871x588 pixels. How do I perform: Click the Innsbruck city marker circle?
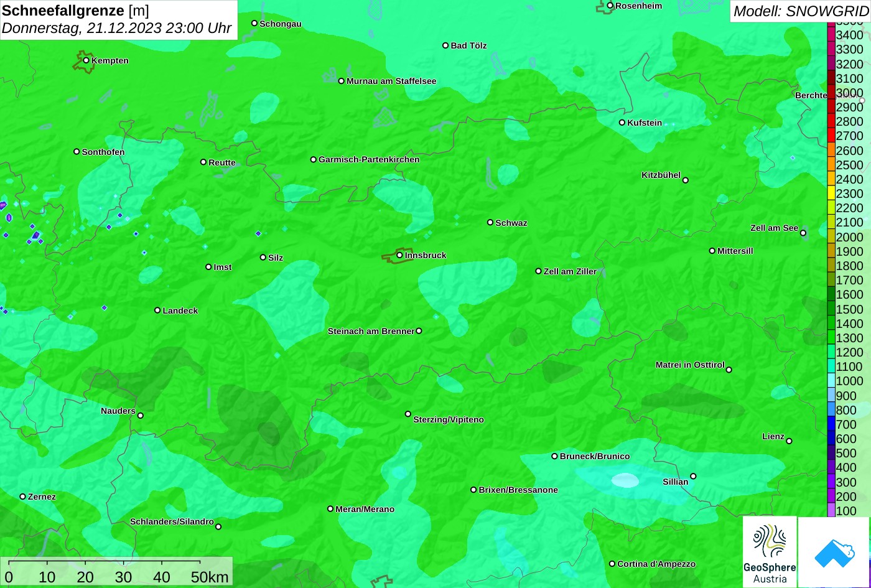click(x=399, y=255)
